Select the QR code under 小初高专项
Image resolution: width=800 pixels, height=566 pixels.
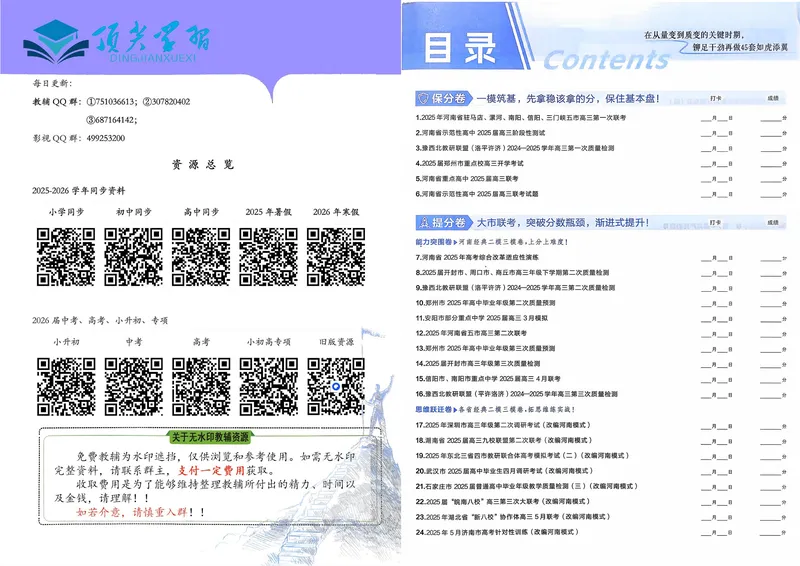[268, 386]
